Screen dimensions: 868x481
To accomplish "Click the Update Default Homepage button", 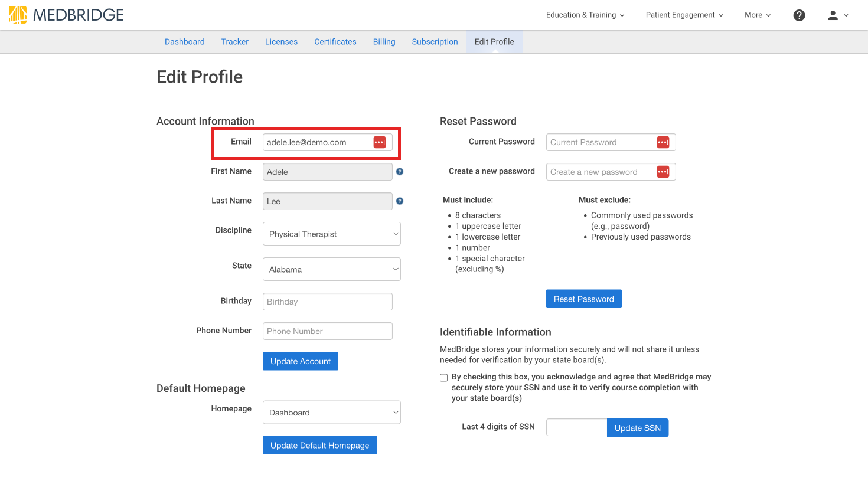I will (x=319, y=445).
